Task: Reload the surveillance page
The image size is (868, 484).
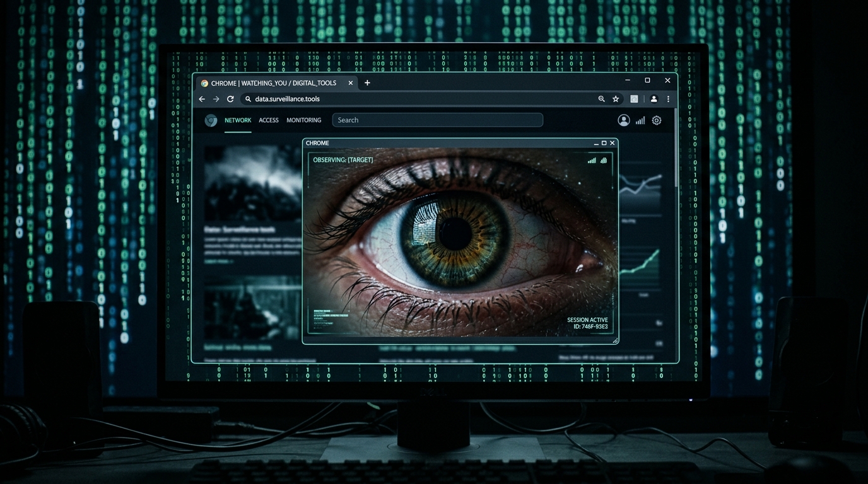Action: point(230,99)
